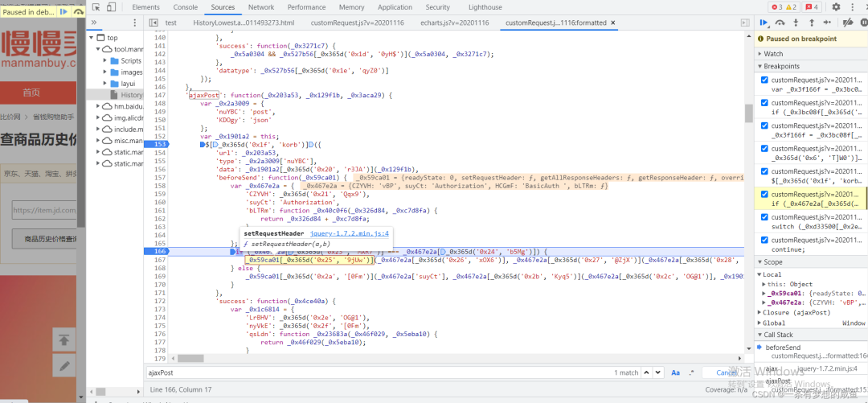Open the jquery-1.7.2.min.js:4 link in tooltip
Viewport: 868px width, 403px height.
[350, 233]
